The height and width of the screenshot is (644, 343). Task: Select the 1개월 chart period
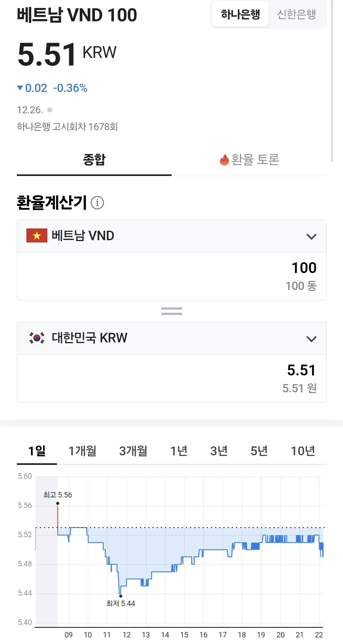83,451
